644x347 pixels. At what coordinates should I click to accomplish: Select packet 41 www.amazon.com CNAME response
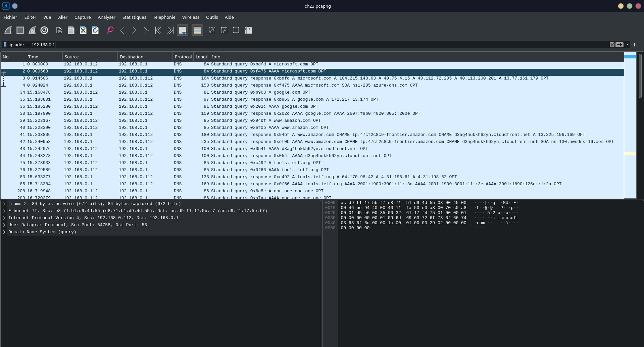click(312, 135)
